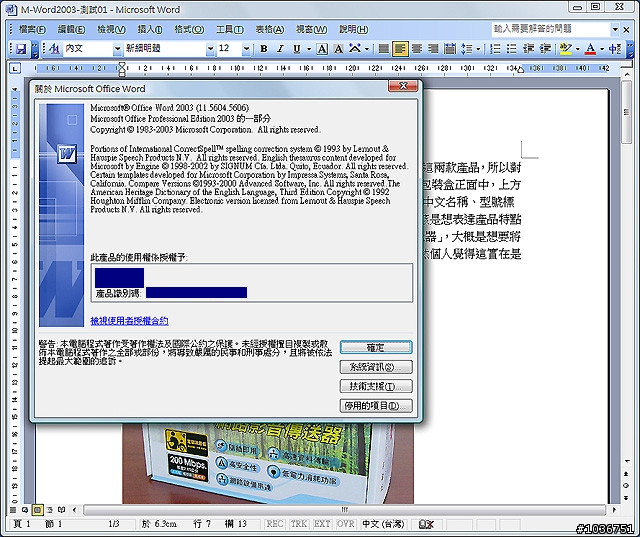Apply Distributed alignment

450,49
